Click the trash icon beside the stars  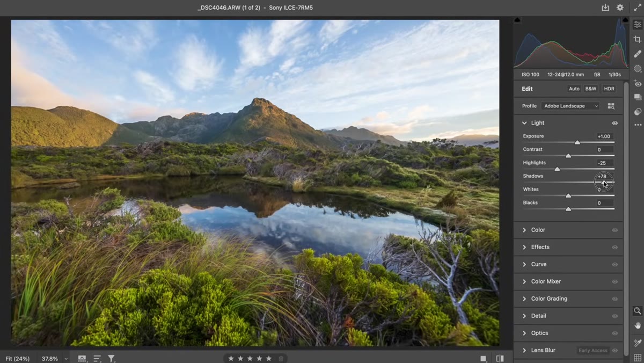pos(281,358)
